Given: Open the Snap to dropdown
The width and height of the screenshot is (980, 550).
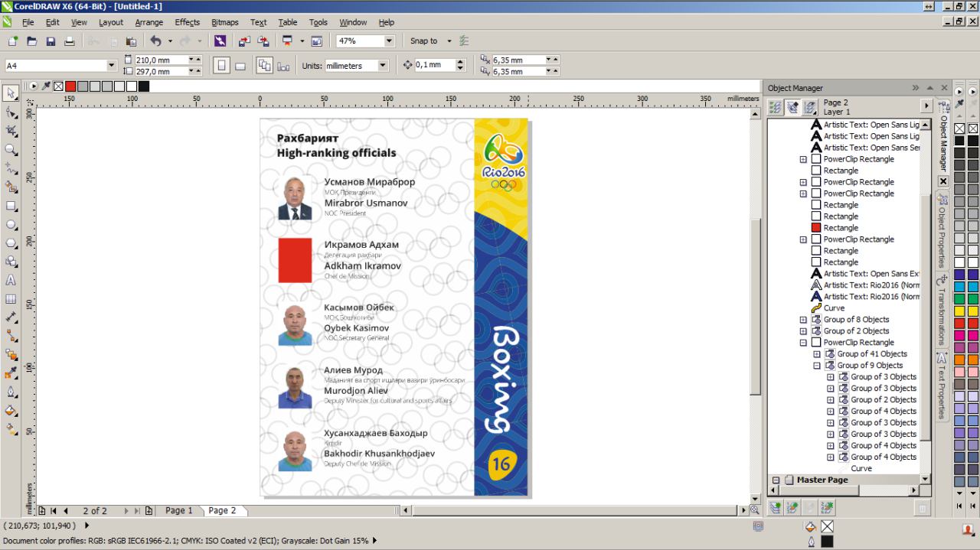Looking at the screenshot, I should point(449,41).
